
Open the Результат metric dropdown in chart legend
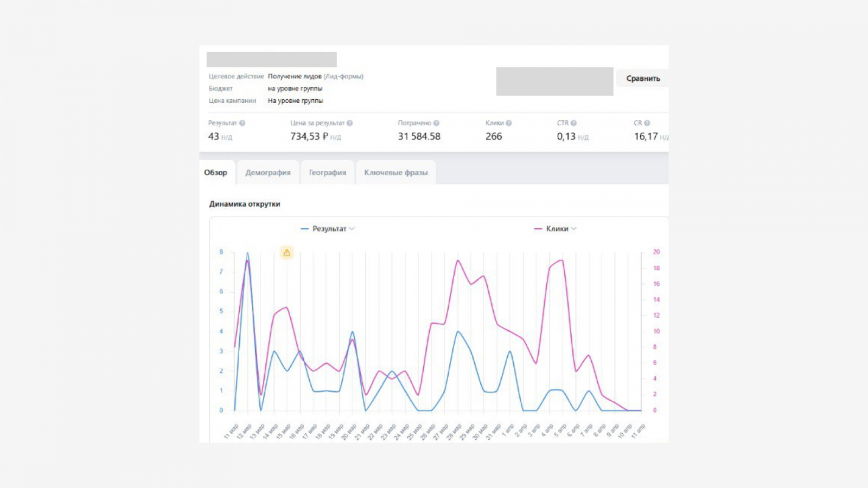click(352, 229)
